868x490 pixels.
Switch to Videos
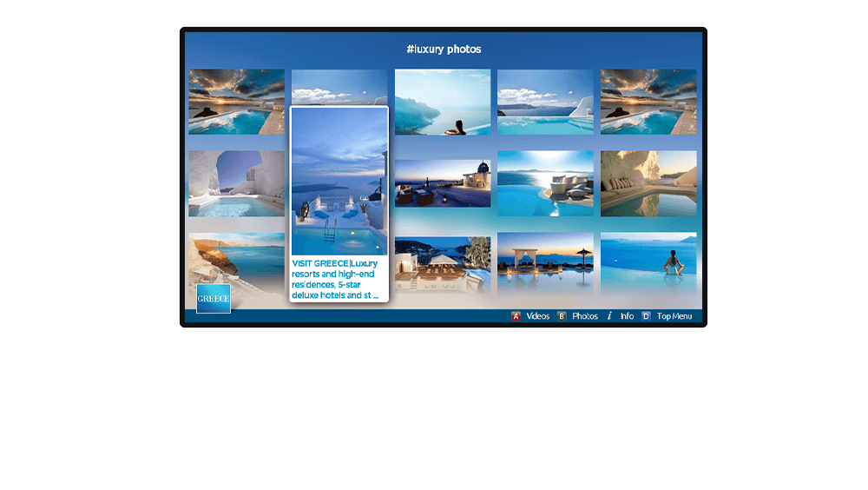pyautogui.click(x=537, y=316)
